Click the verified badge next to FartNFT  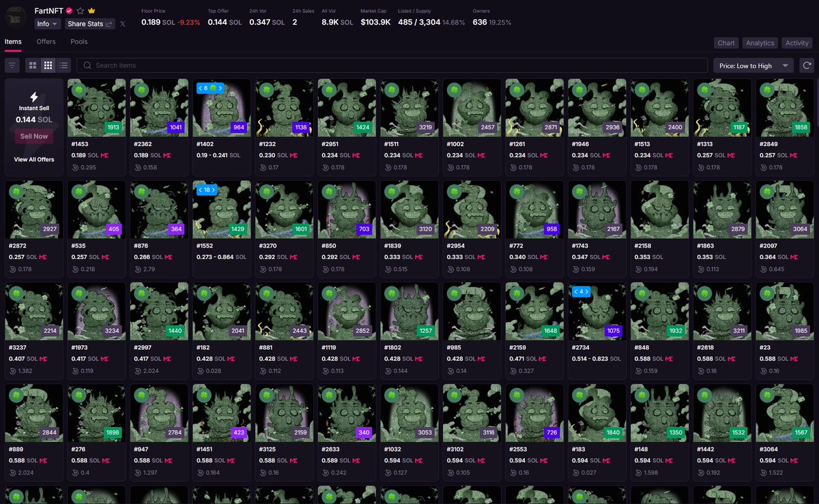[x=69, y=11]
